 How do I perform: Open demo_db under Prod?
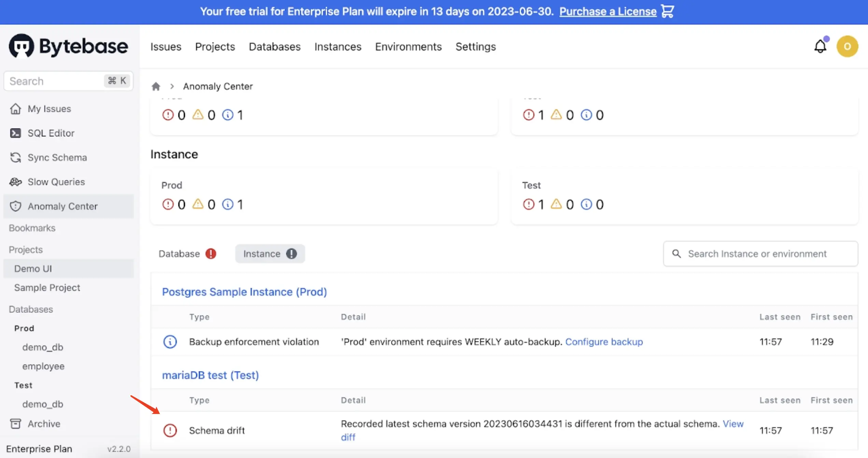pyautogui.click(x=43, y=347)
